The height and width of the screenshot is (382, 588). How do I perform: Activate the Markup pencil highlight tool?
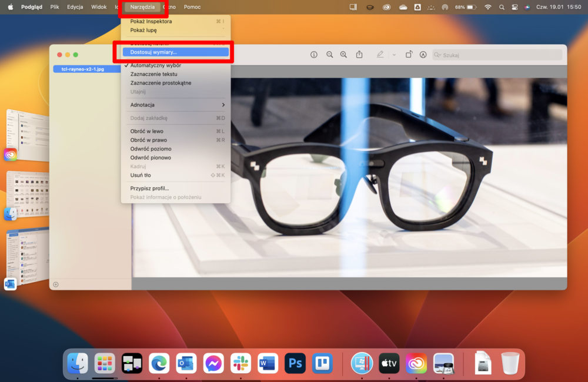(380, 55)
